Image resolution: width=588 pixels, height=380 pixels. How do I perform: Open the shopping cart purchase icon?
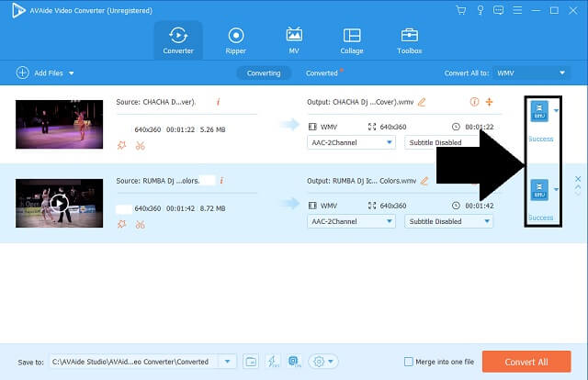pos(461,10)
